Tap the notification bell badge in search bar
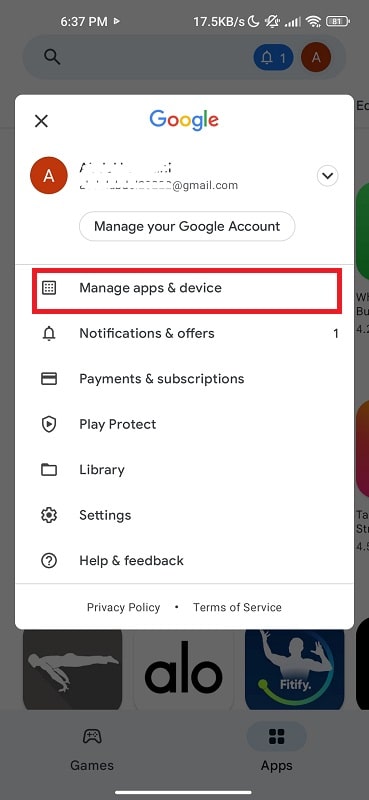This screenshot has height=800, width=369. pos(274,58)
